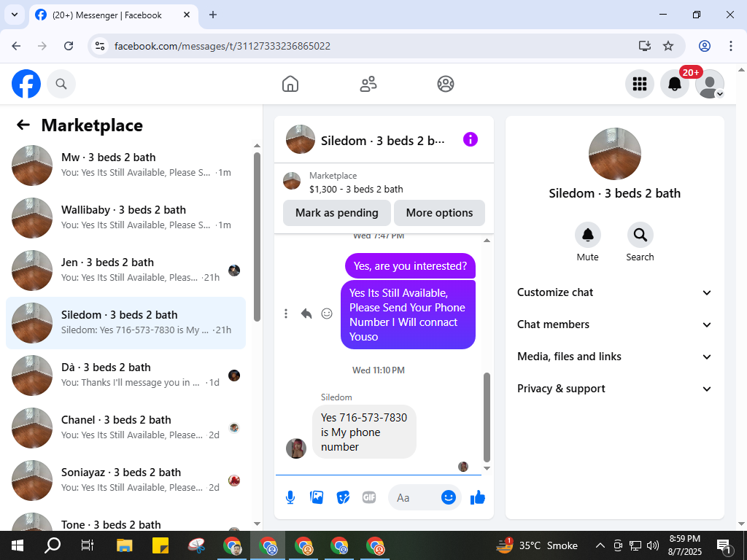Send a thumbs up like

point(477,497)
